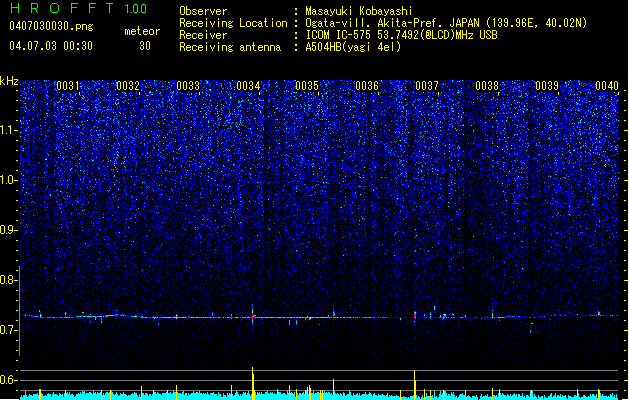Image resolution: width=629 pixels, height=400 pixels.
Task: Click the 0032 time marker
Action: click(128, 85)
